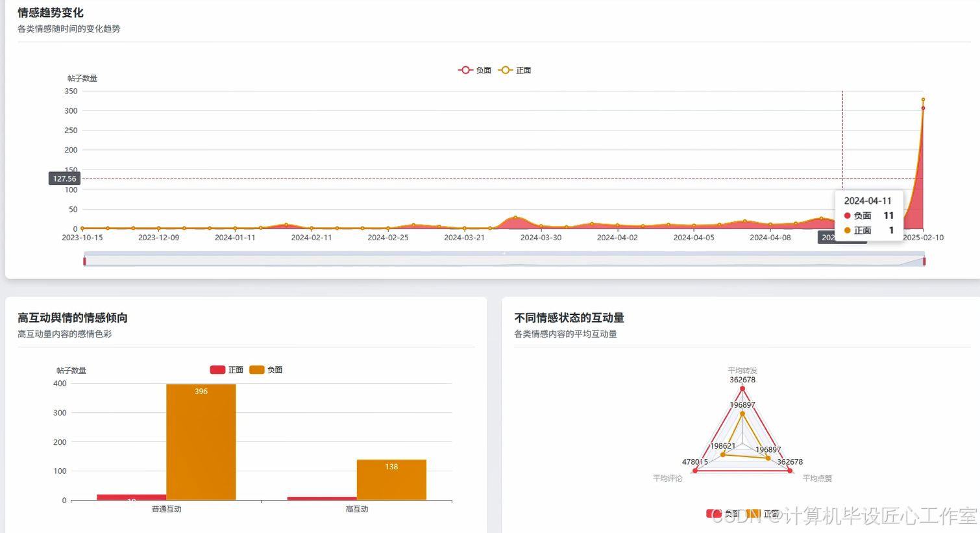Select the red 正面 bar in 高互动 group

pos(322,499)
